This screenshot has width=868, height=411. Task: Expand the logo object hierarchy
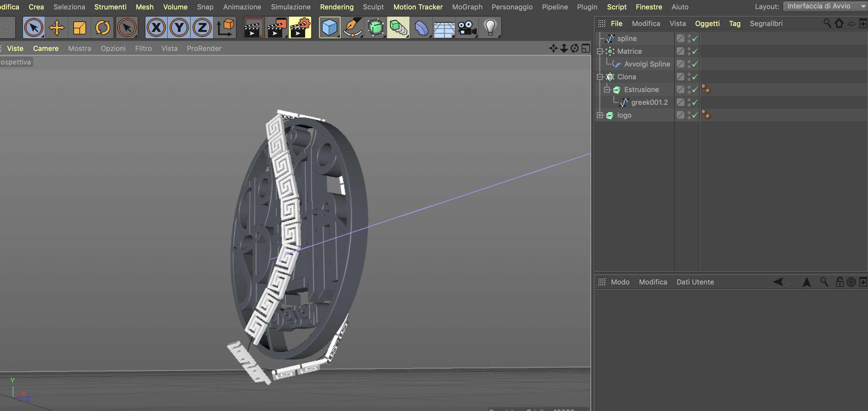click(x=600, y=115)
